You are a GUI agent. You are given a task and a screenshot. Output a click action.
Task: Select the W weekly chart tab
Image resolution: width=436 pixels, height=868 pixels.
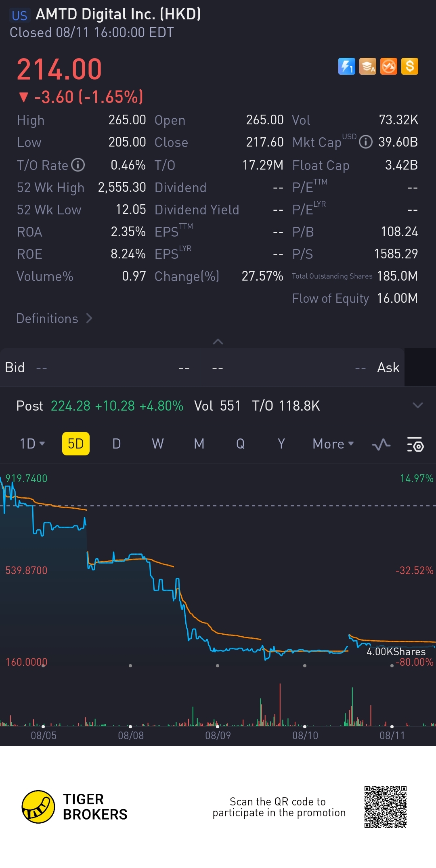coord(158,444)
